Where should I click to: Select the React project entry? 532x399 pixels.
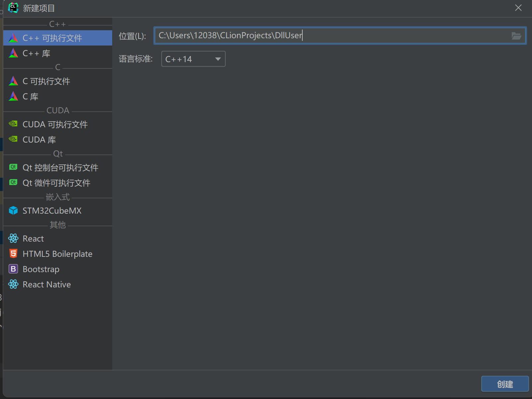[x=58, y=239]
